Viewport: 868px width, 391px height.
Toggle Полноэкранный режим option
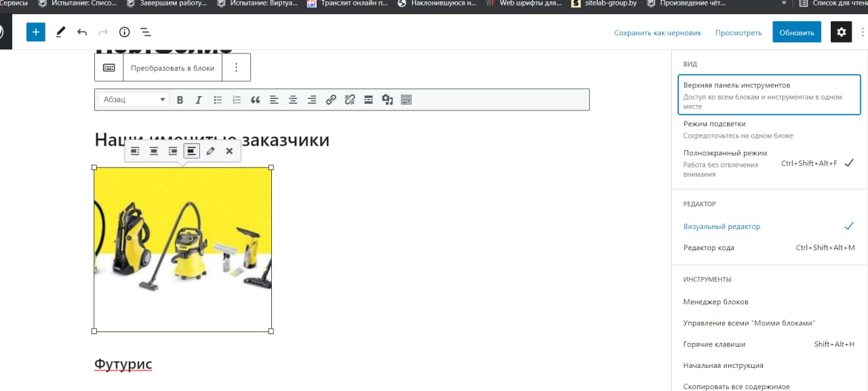(769, 163)
